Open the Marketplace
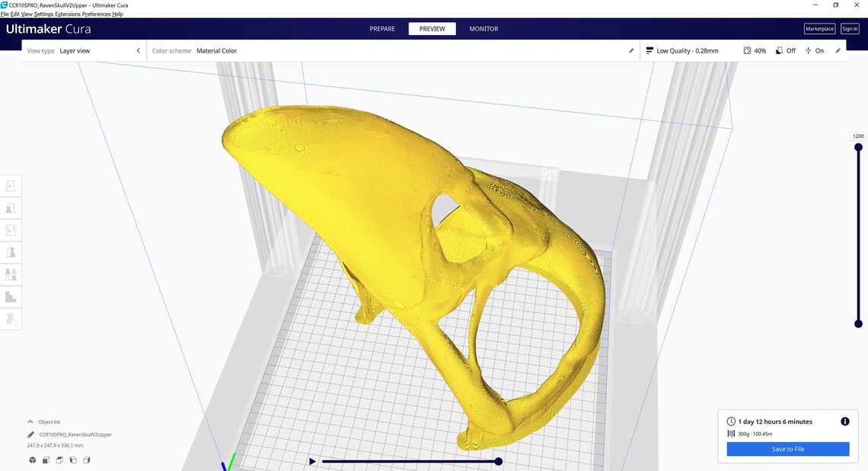Image resolution: width=868 pixels, height=471 pixels. click(x=819, y=28)
